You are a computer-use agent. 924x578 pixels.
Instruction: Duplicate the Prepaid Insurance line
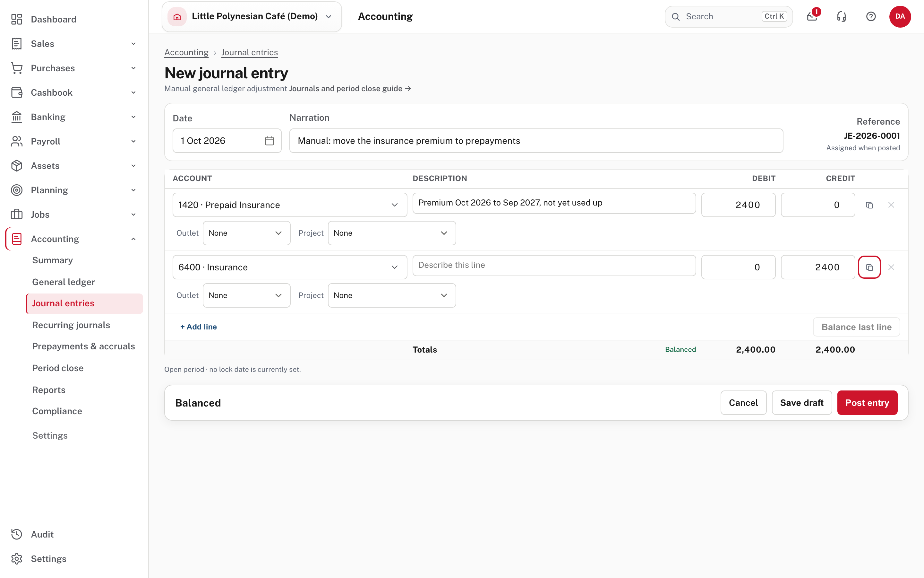click(869, 205)
